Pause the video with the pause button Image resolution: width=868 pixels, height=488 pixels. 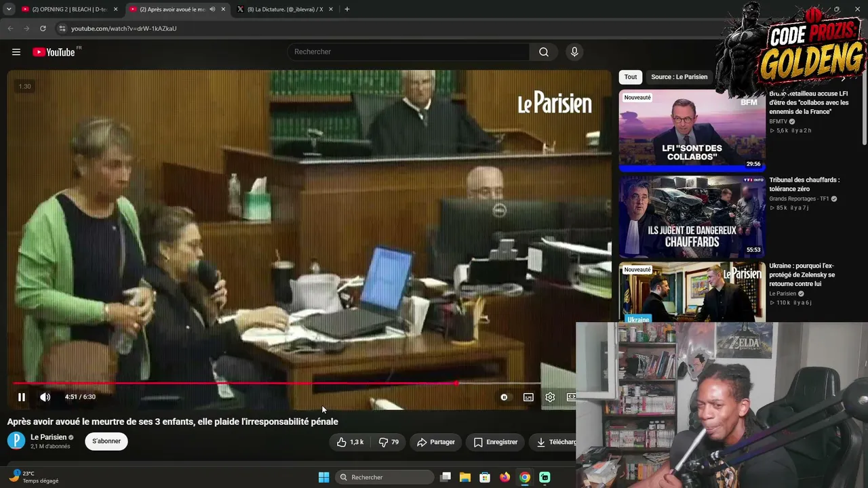[22, 397]
